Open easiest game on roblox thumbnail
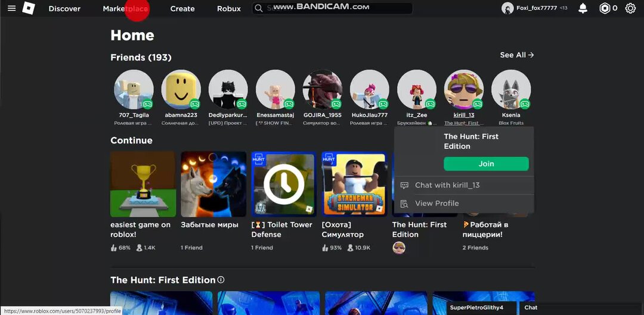Screen dimensions: 644x315 143,184
